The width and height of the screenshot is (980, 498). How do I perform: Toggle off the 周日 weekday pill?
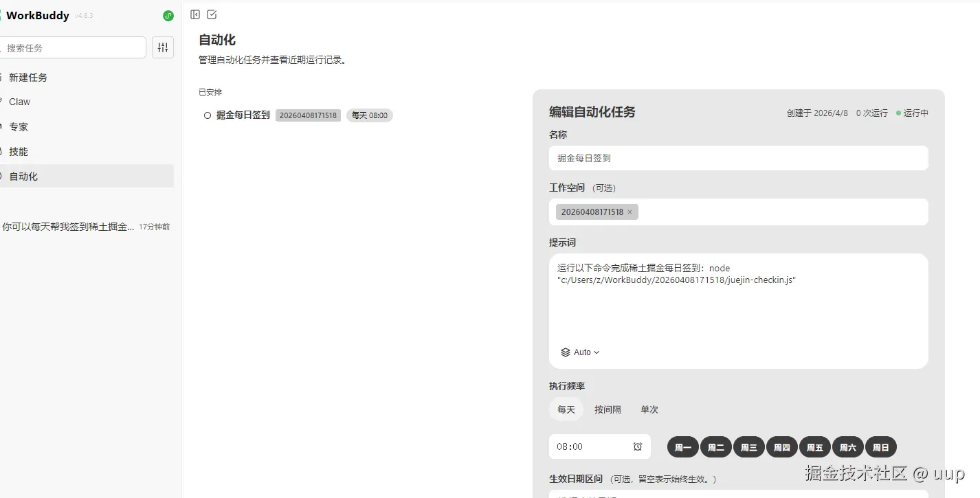coord(881,446)
